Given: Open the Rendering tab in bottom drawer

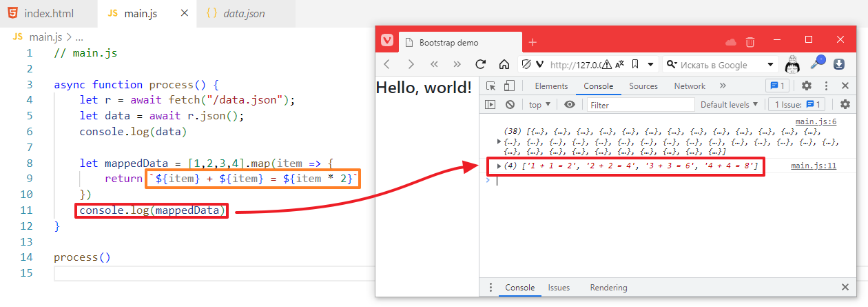Looking at the screenshot, I should (608, 288).
